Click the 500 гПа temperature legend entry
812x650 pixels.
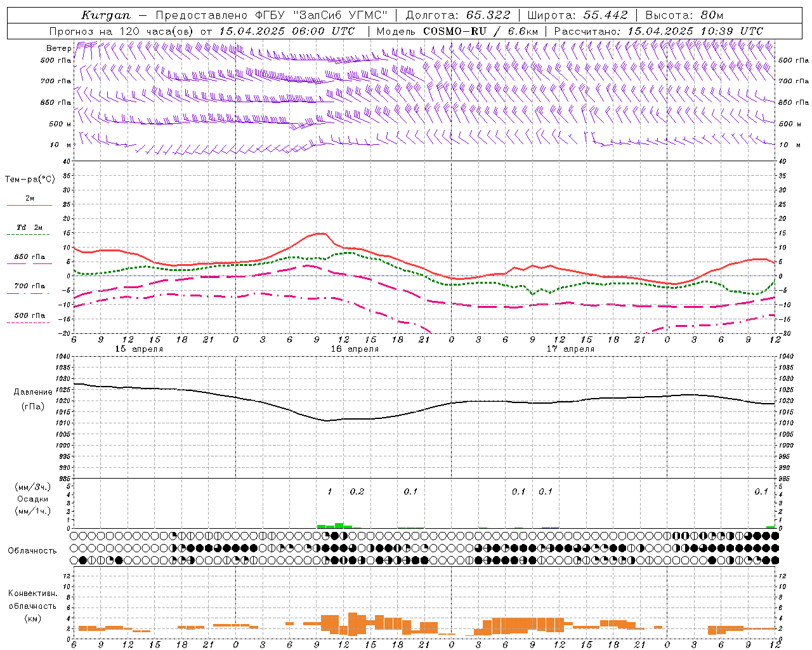click(29, 315)
